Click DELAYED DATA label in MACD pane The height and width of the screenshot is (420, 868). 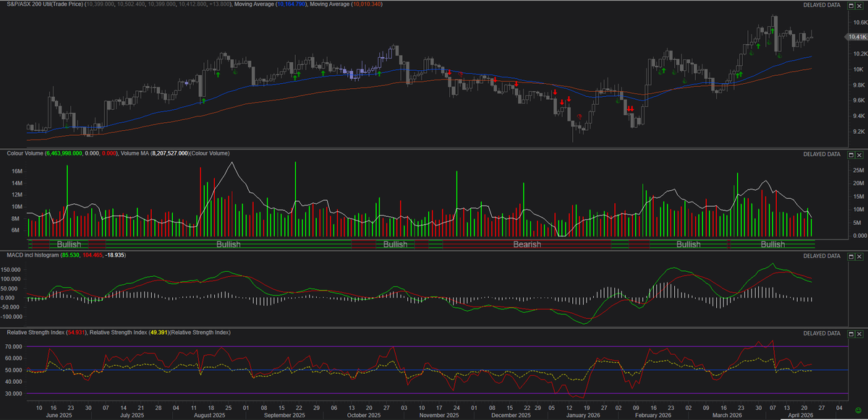(822, 256)
